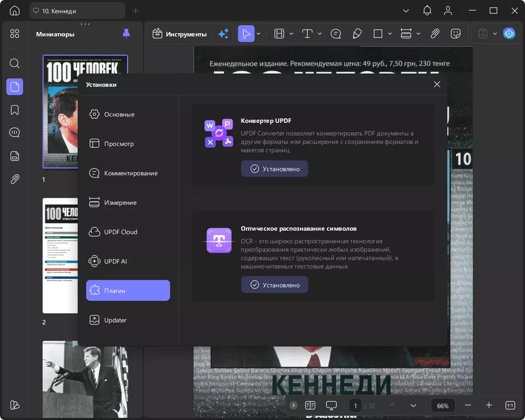The height and width of the screenshot is (420, 525).
Task: Expand the text tool dropdown arrow
Action: pyautogui.click(x=320, y=34)
